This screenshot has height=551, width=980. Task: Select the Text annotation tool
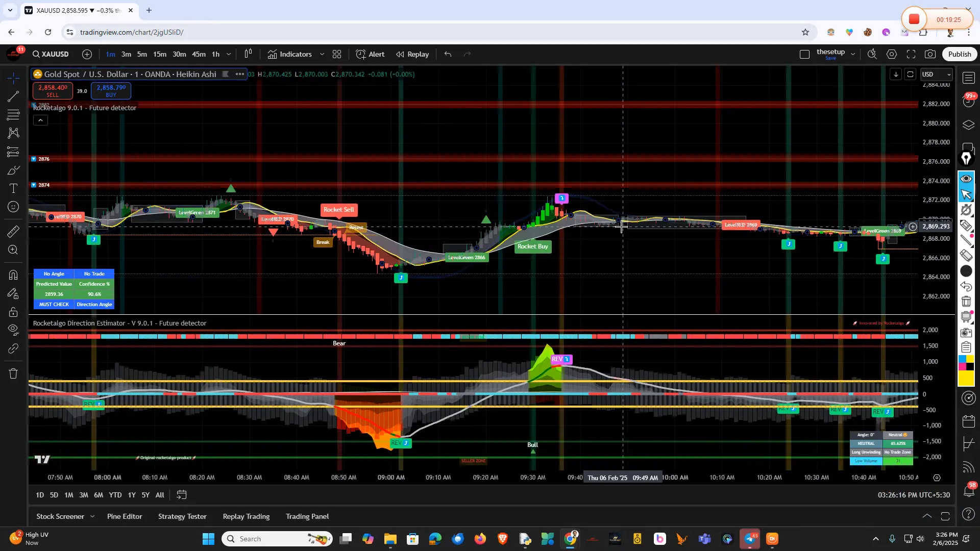click(x=13, y=189)
